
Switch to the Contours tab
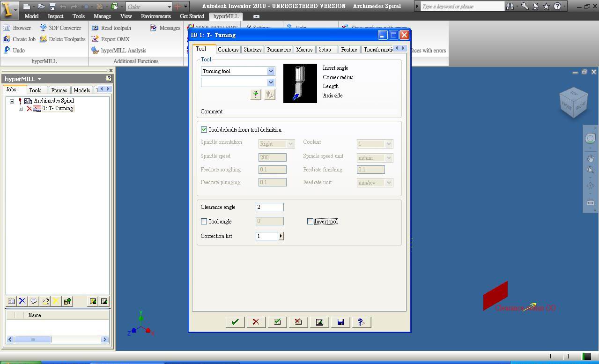pyautogui.click(x=228, y=50)
